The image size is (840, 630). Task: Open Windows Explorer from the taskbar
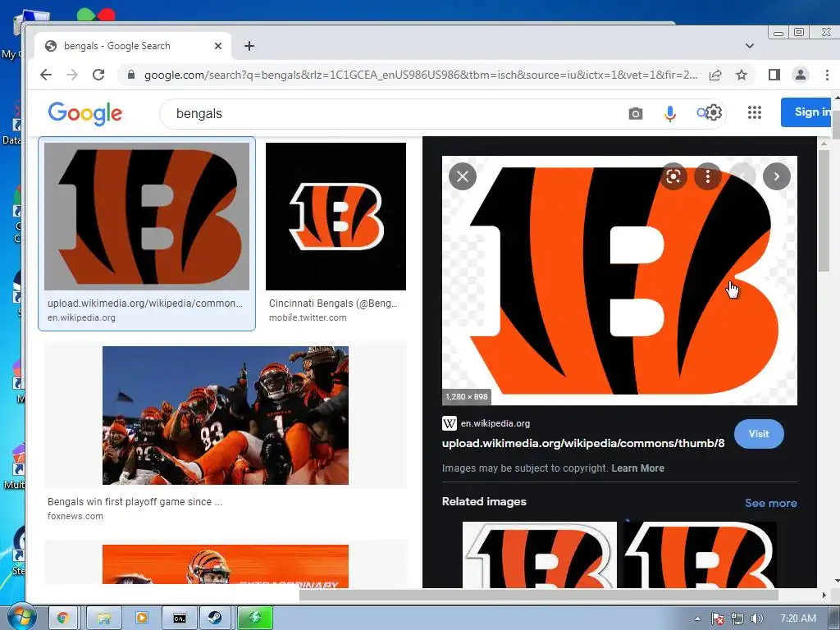(x=104, y=618)
